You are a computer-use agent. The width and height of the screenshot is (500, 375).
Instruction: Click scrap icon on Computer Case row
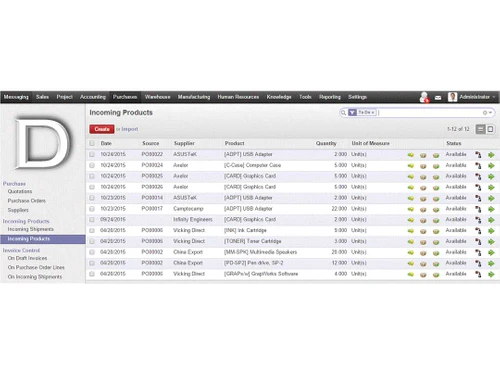coord(478,166)
